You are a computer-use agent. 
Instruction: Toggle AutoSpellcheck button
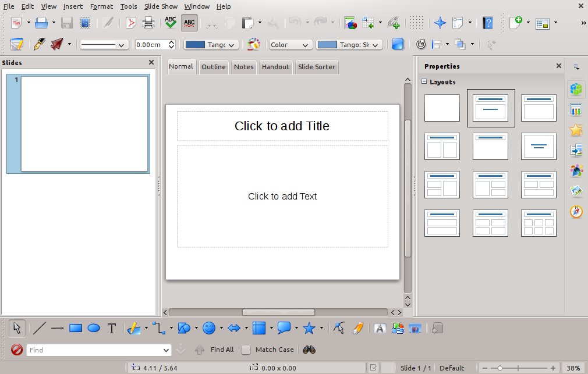click(189, 23)
